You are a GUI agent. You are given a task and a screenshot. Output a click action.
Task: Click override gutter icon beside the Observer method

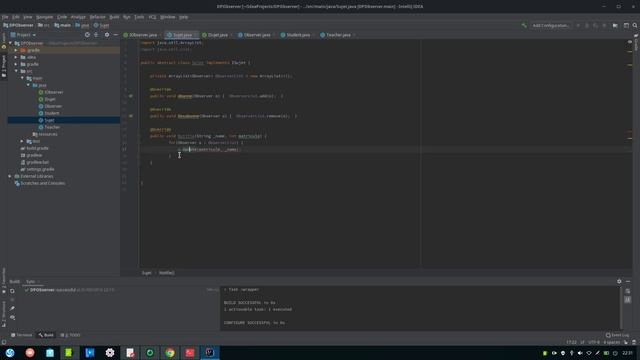coord(131,96)
